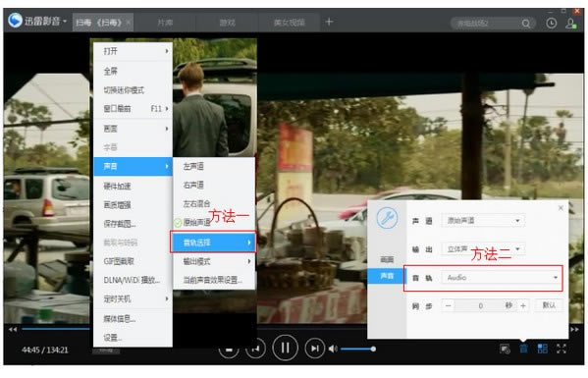
Task: Open the 迅雷影音 logo main menu
Action: point(36,21)
